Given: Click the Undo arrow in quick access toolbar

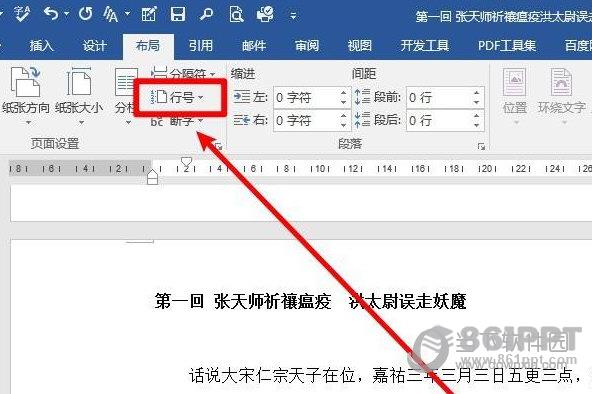Looking at the screenshot, I should 51,14.
